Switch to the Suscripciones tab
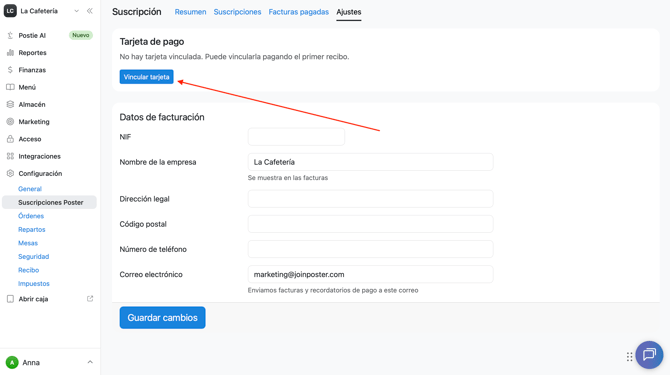This screenshot has height=375, width=670. (237, 12)
